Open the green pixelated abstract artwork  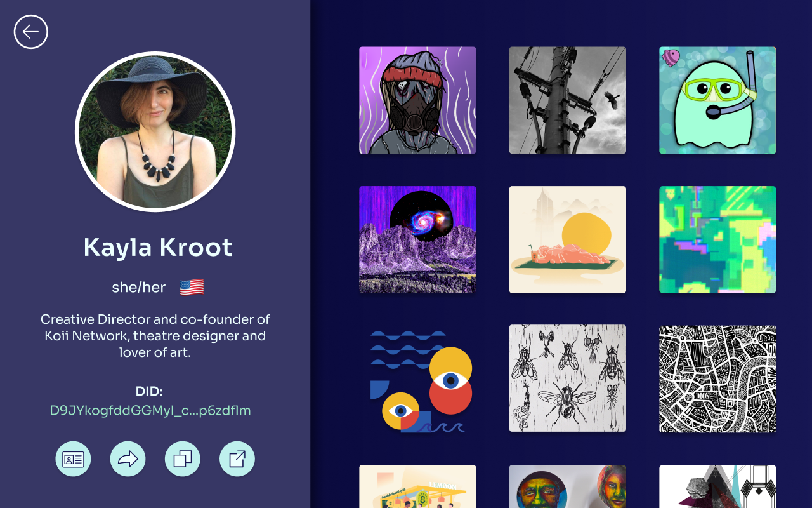(717, 239)
